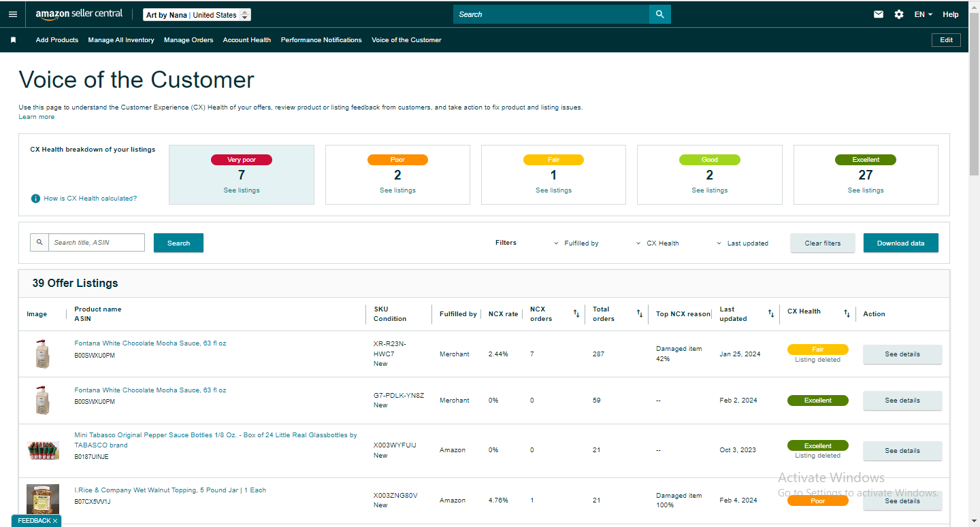Click the Top NCX reason column header
Image resolution: width=980 pixels, height=527 pixels.
683,314
